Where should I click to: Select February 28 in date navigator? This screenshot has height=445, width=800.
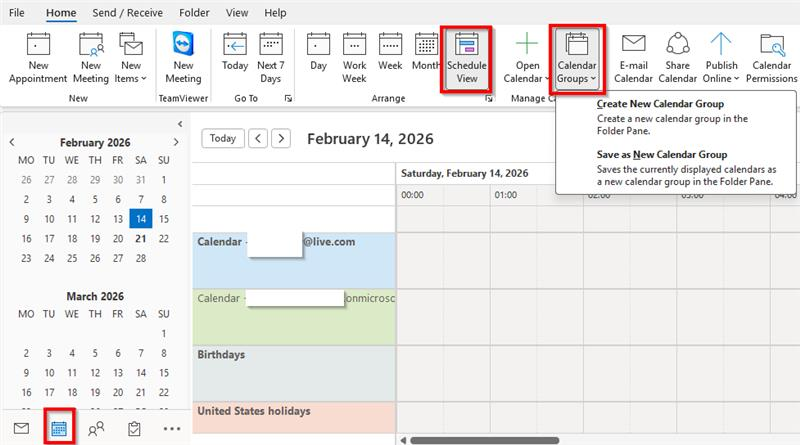tap(141, 258)
